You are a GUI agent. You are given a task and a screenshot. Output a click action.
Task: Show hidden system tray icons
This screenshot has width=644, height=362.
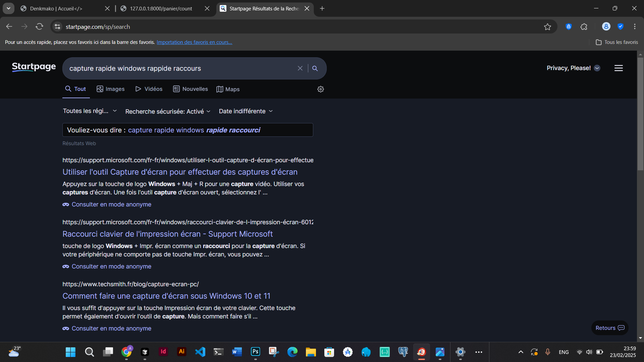pyautogui.click(x=521, y=352)
